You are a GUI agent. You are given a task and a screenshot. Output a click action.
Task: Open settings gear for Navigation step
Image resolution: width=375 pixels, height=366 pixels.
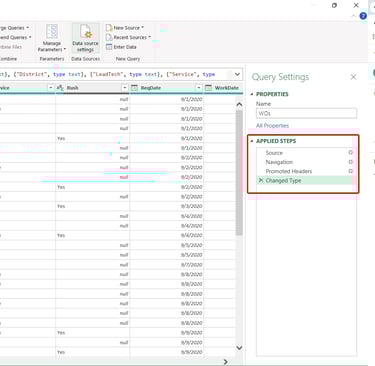click(x=350, y=162)
